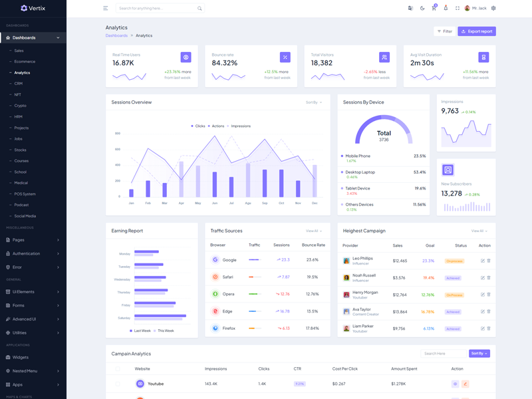Delete Leo Phillips campaign row
This screenshot has height=399, width=532.
[x=489, y=261]
